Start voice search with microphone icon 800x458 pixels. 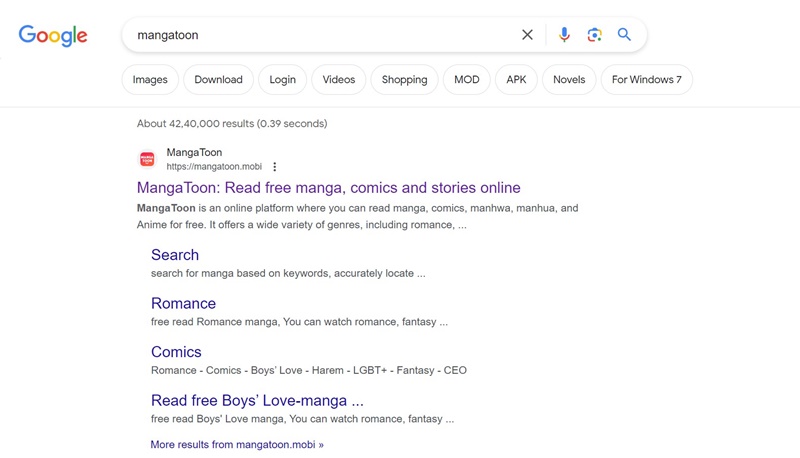[564, 35]
